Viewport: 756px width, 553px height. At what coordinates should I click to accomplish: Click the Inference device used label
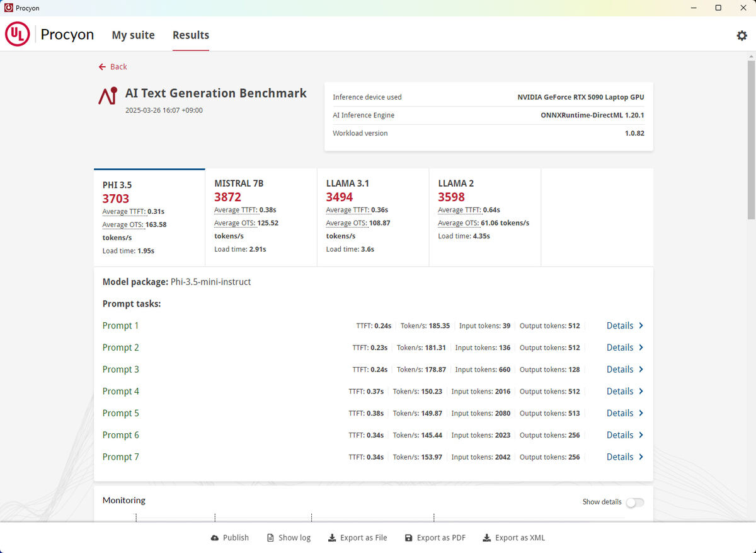point(367,97)
